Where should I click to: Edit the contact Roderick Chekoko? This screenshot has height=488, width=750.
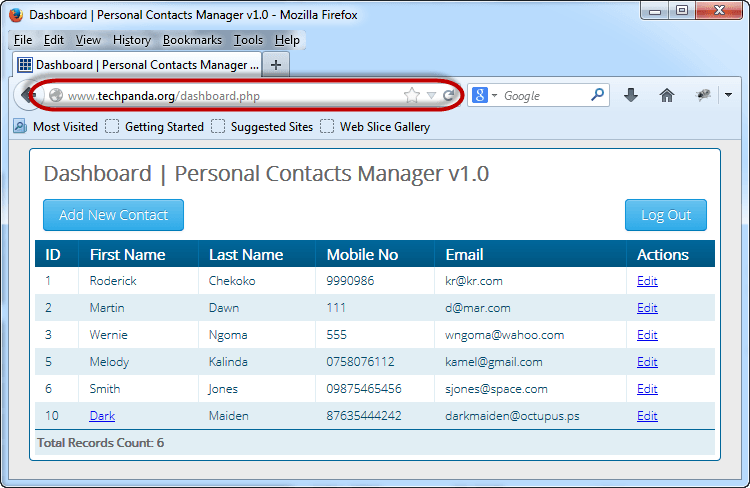pyautogui.click(x=647, y=281)
